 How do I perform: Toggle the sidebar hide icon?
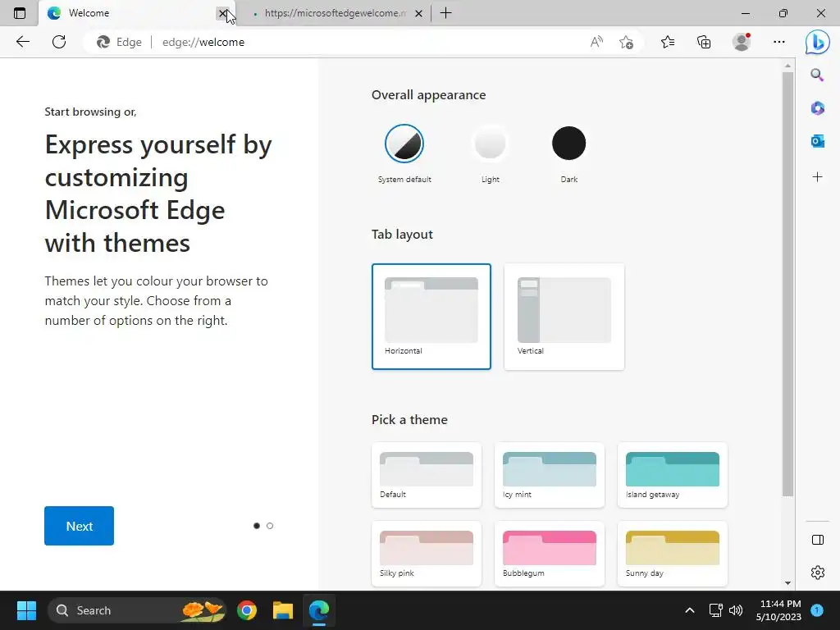tap(818, 540)
